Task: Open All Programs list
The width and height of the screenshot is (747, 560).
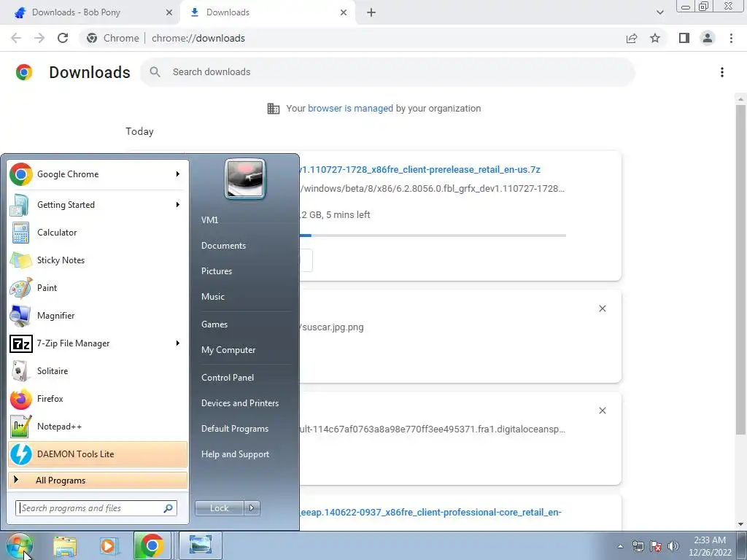Action: point(98,480)
